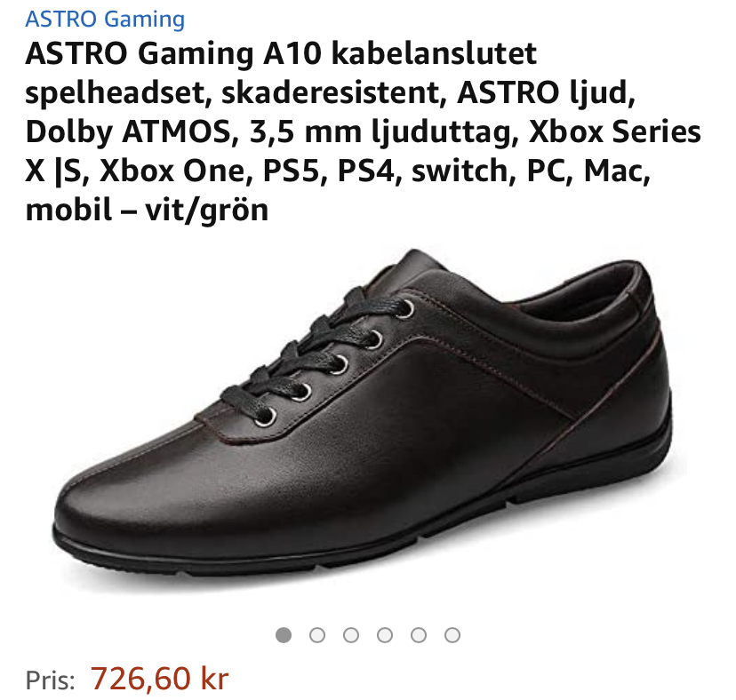The height and width of the screenshot is (700, 736).
Task: Click the lowest silver eyelet on shoe
Action: (266, 418)
